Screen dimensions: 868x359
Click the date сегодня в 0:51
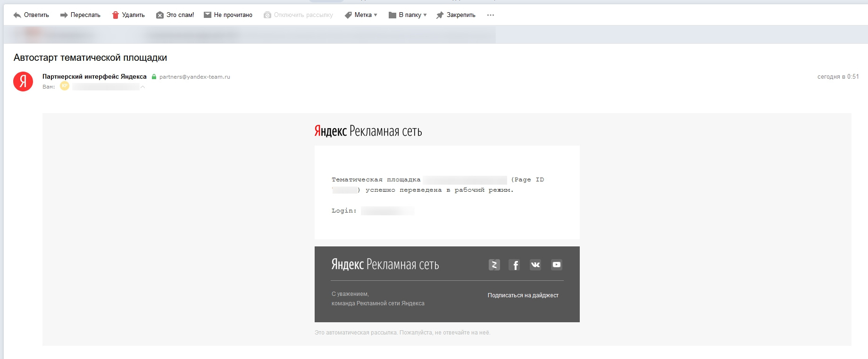click(838, 76)
